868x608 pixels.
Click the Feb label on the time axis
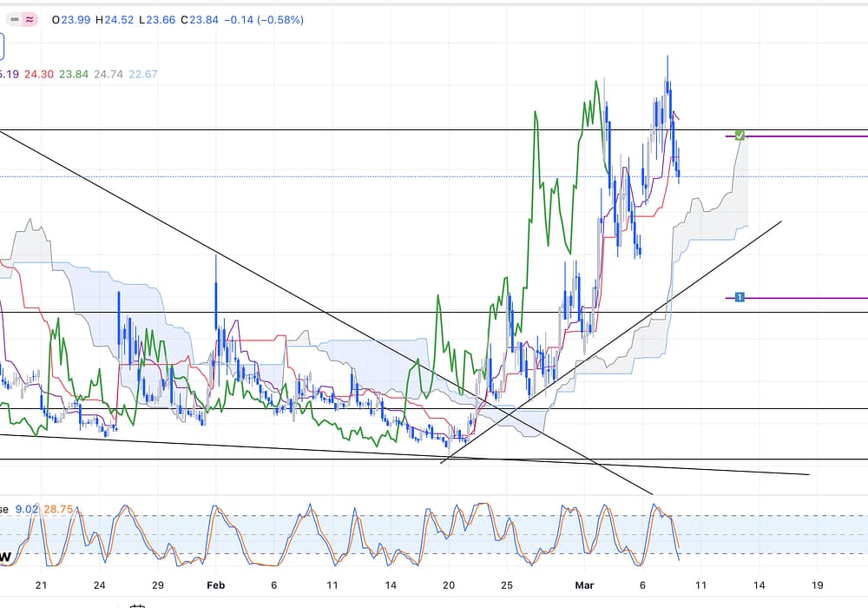click(x=215, y=585)
